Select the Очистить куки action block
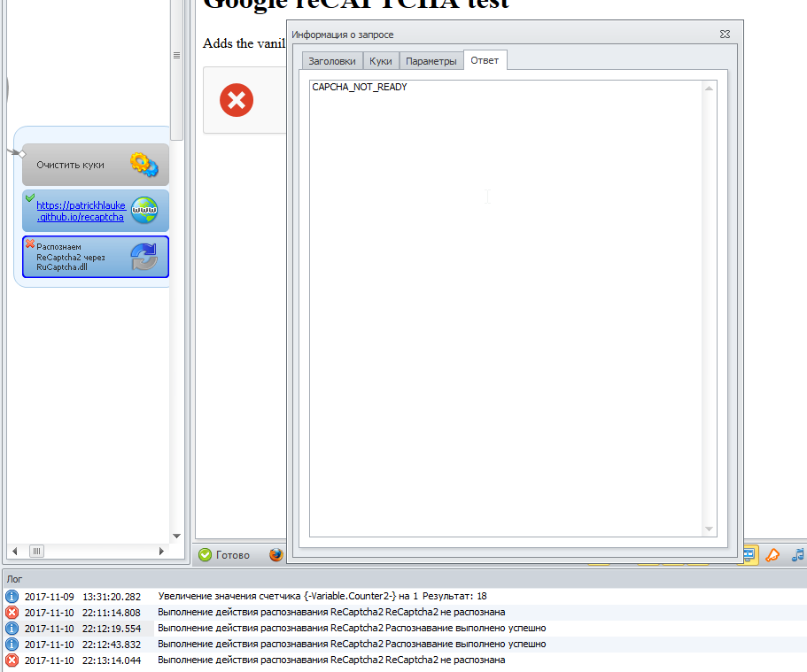 [96, 165]
